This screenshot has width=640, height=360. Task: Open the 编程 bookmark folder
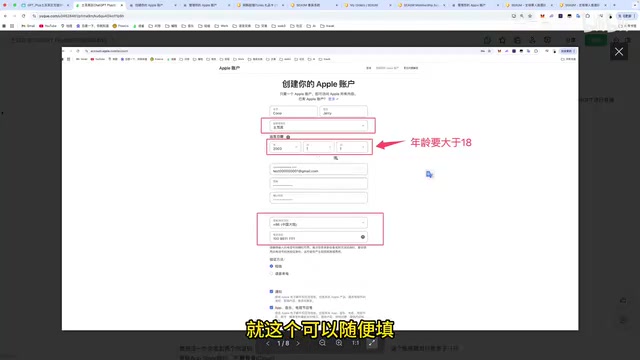171,26
